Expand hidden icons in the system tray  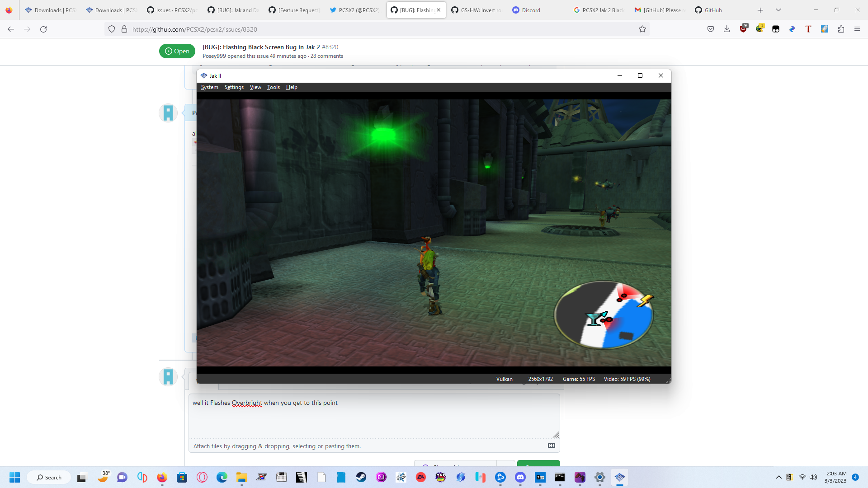tap(779, 477)
